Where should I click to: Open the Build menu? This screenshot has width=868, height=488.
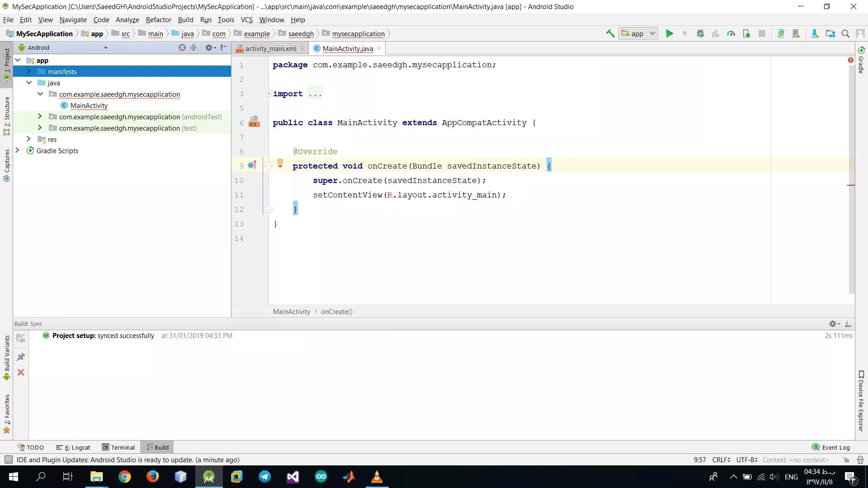[x=185, y=20]
